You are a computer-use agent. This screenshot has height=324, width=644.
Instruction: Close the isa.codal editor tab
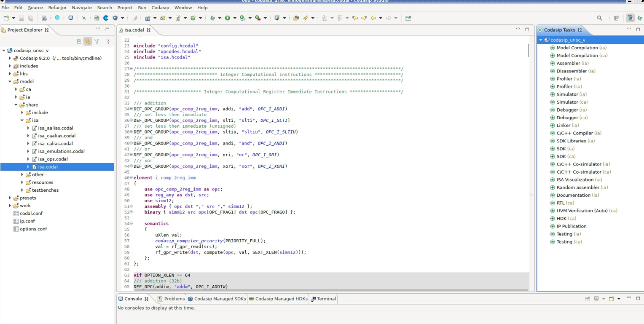coord(148,30)
